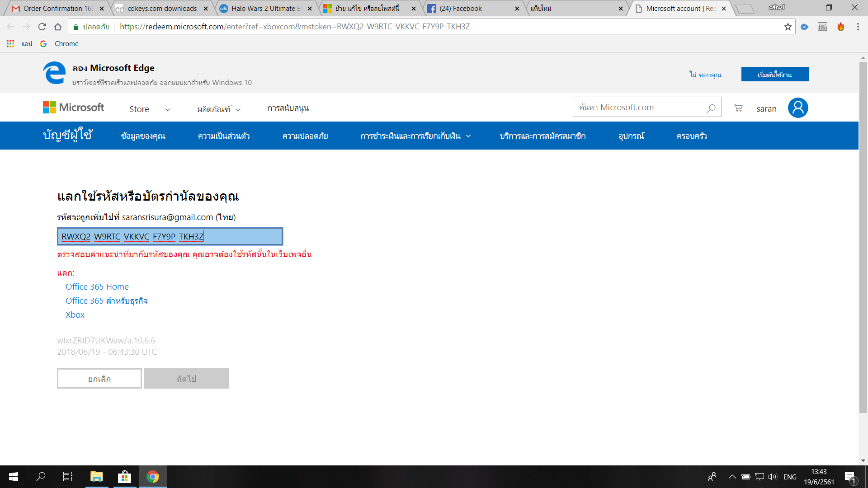Click the Microsoft logo
The image size is (868, 488).
click(x=74, y=108)
